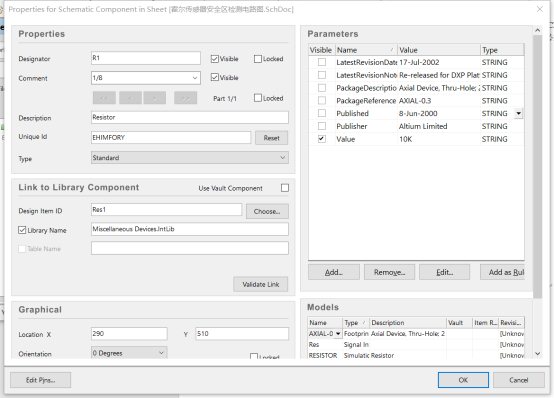Go to last part navigation button
Viewport: 554px width, 398px height.
pos(185,98)
